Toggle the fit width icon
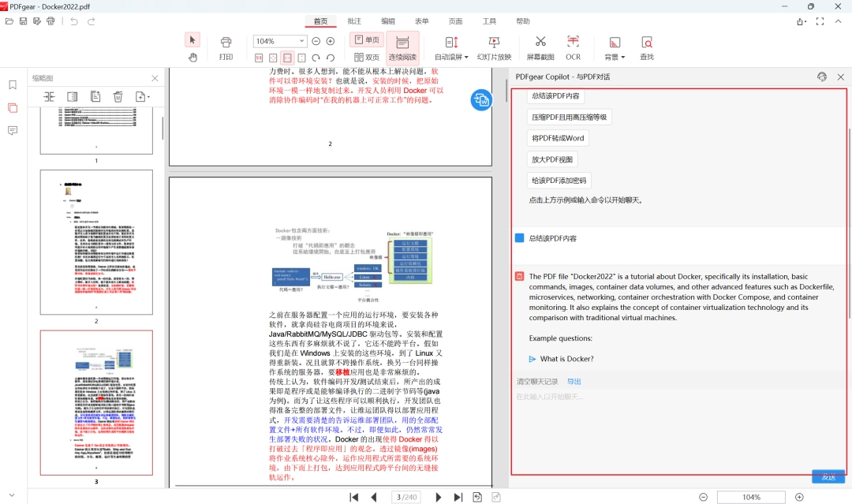This screenshot has height=504, width=852. pos(287,58)
